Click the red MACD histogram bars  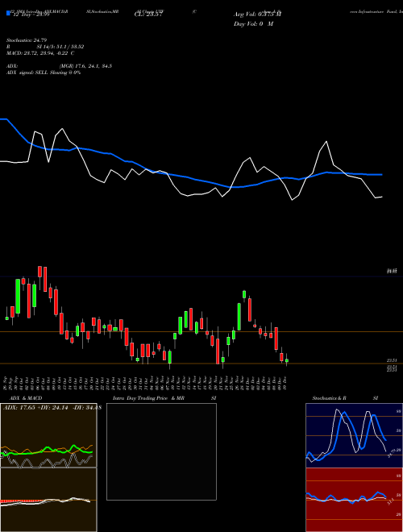click(x=22, y=501)
